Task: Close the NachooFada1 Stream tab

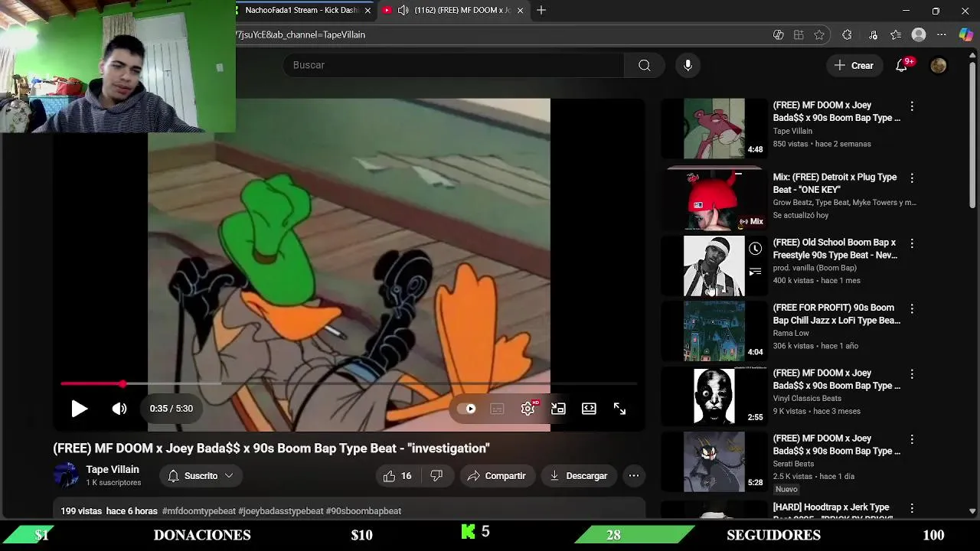Action: (368, 10)
